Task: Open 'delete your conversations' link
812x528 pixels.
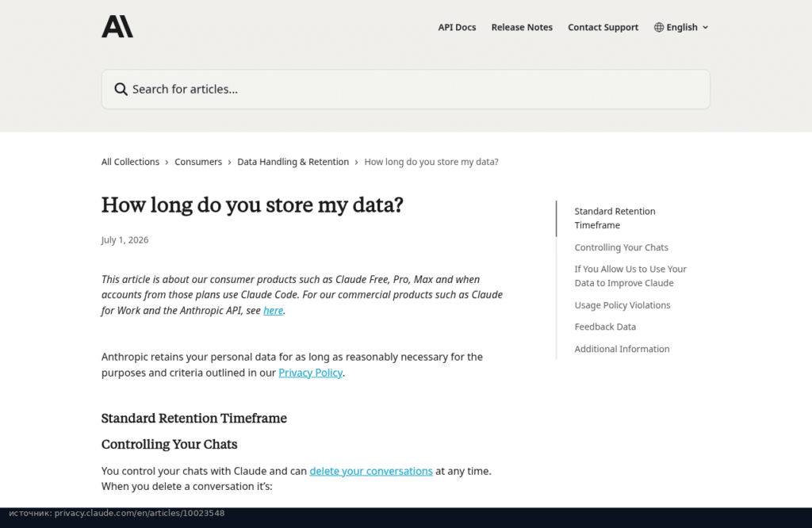Action: tap(371, 471)
